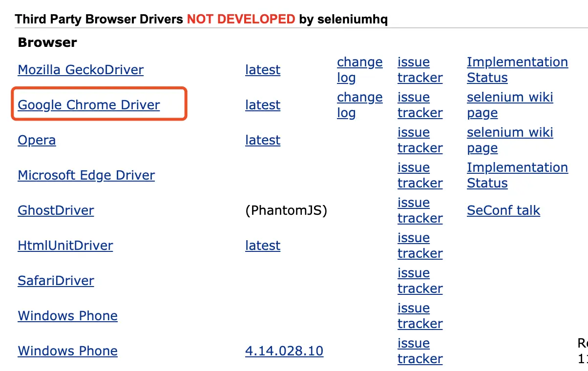Open change log for Google Chrome Driver
The height and width of the screenshot is (371, 588).
(360, 105)
